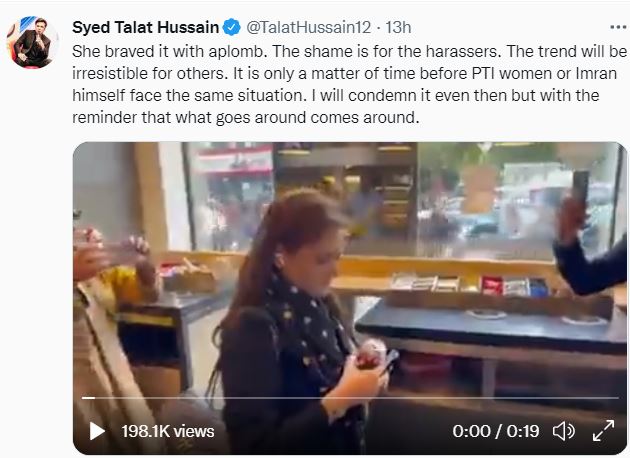630x458 pixels.
Task: Play the embedded tweet video
Action: 97,431
